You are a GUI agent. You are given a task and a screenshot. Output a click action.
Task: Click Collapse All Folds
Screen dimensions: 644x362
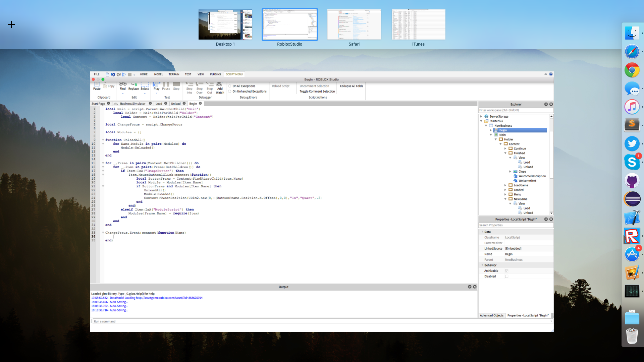[351, 86]
